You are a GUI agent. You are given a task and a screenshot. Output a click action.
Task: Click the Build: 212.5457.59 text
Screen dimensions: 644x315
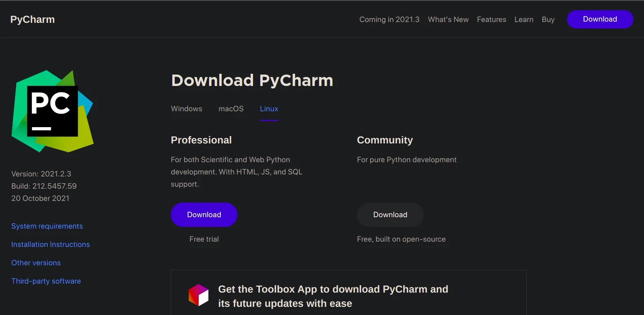[x=44, y=186]
